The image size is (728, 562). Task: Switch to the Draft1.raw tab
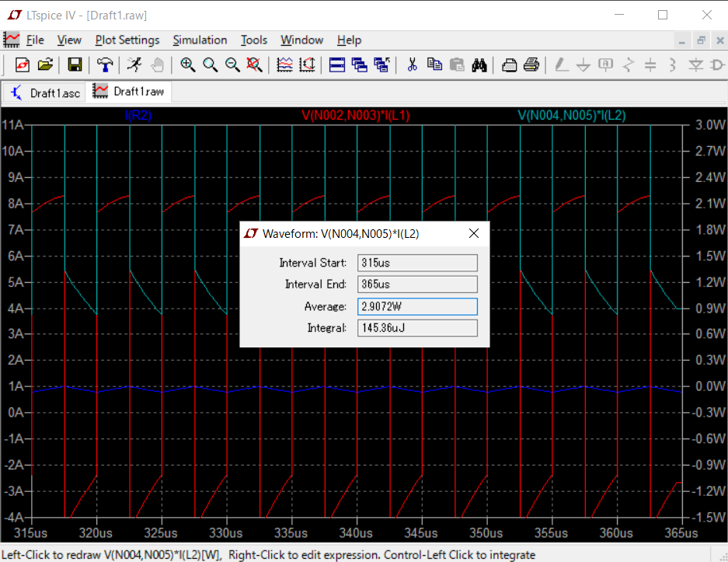coord(129,92)
